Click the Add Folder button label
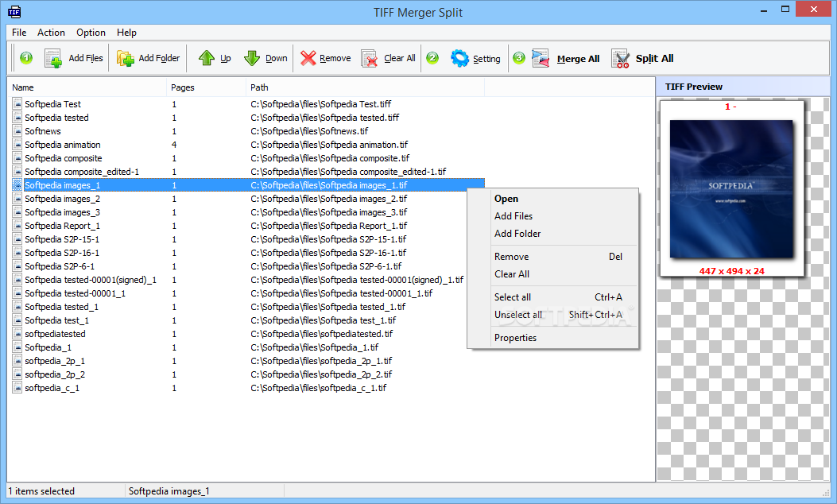This screenshot has height=504, width=837. (x=159, y=58)
